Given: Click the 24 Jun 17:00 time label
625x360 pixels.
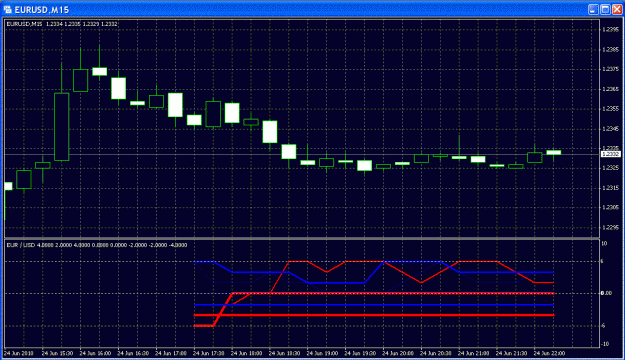Looking at the screenshot, I should (171, 353).
